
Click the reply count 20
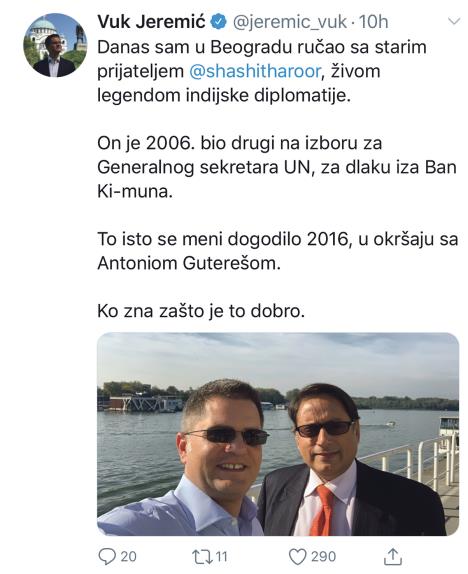click(128, 557)
